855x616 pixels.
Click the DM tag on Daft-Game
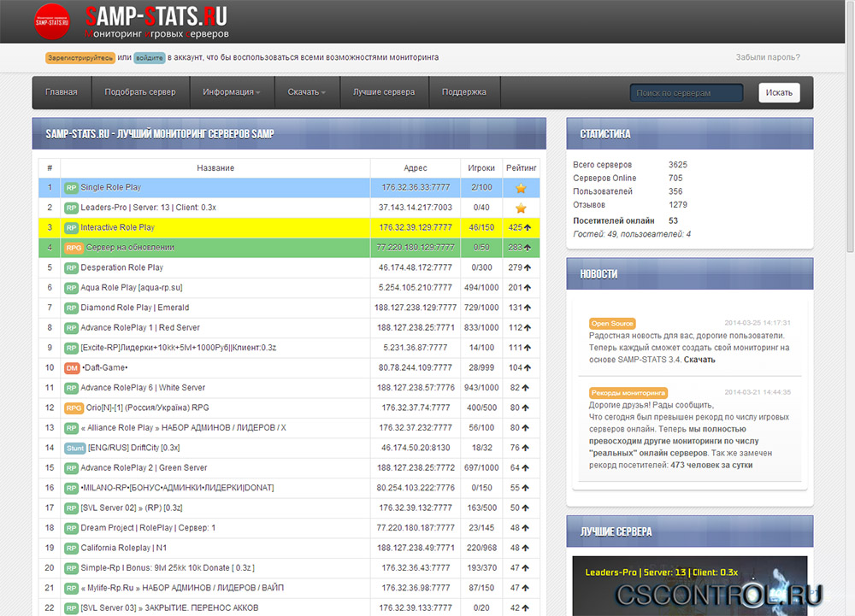point(72,368)
